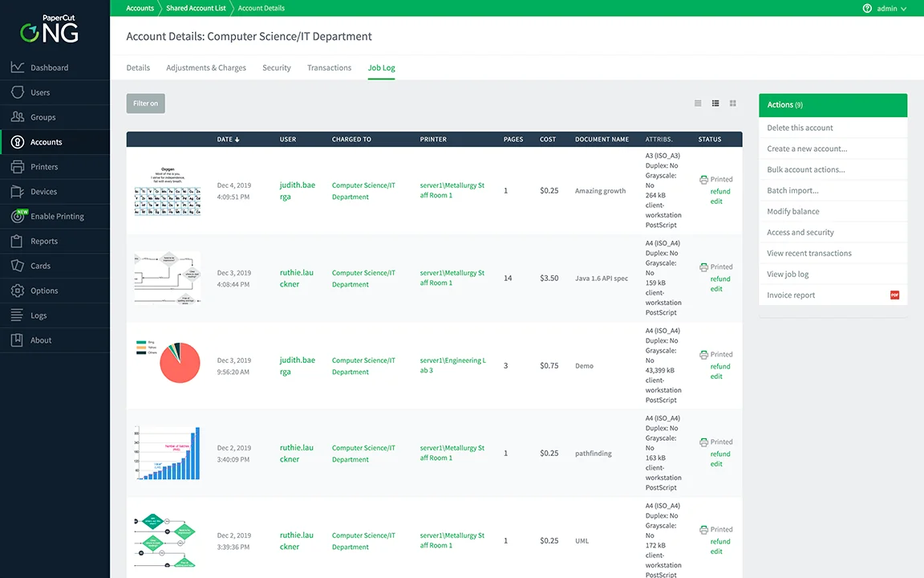Click the help question mark icon
Viewport: 924px width, 578px height.
(867, 8)
